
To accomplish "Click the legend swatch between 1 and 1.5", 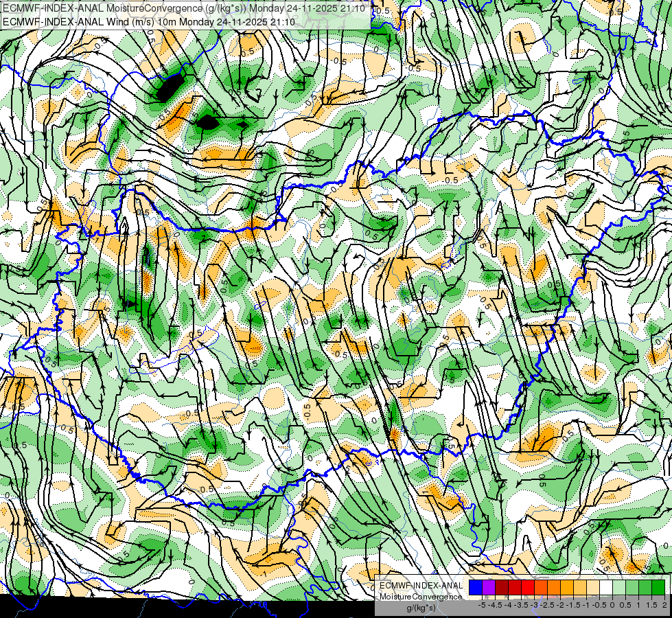I will tap(645, 588).
